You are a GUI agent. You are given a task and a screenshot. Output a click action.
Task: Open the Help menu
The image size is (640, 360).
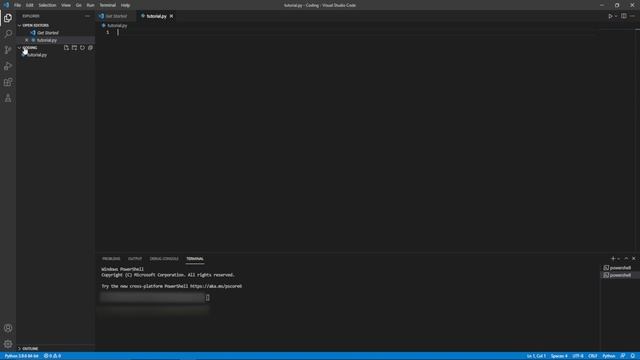point(125,5)
